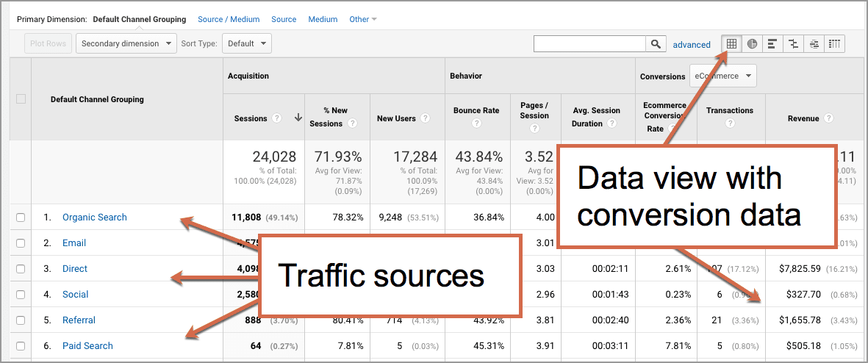Open the Secondary dimension dropdown
Image resolution: width=868 pixels, height=363 pixels.
click(126, 43)
